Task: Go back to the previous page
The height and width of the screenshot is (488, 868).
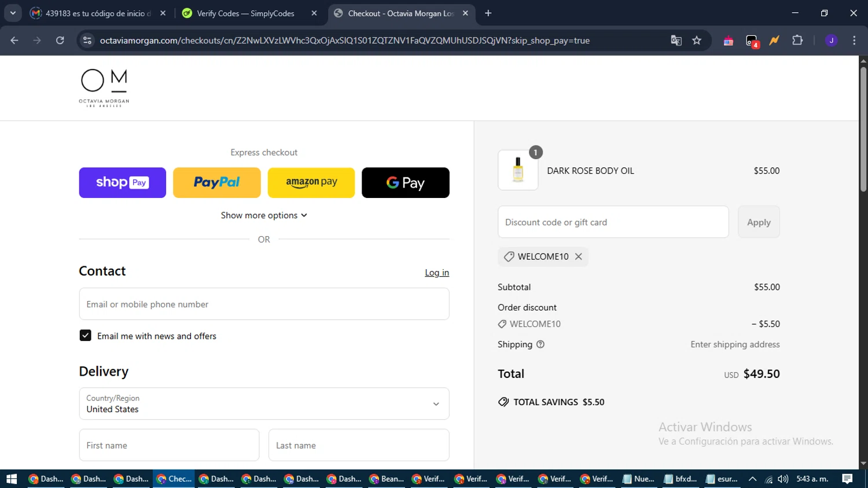Action: [14, 41]
